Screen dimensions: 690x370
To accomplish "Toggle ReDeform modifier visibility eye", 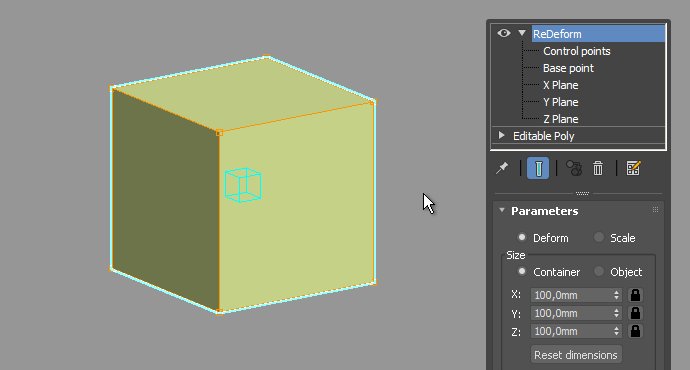I will (504, 33).
